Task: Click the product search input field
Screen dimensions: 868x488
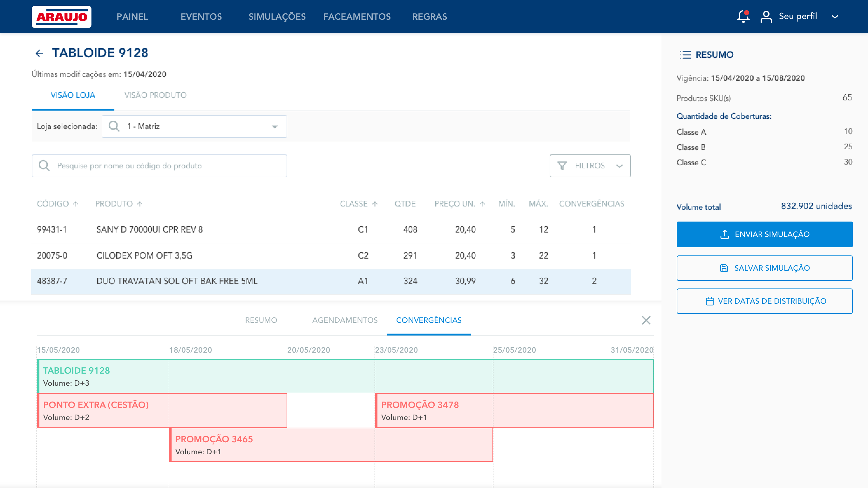Action: 159,166
